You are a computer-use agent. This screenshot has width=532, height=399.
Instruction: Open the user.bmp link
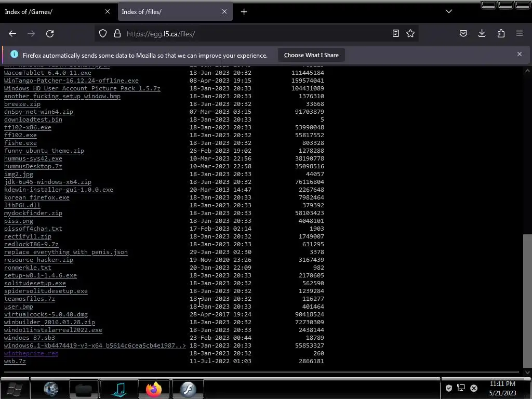(19, 307)
